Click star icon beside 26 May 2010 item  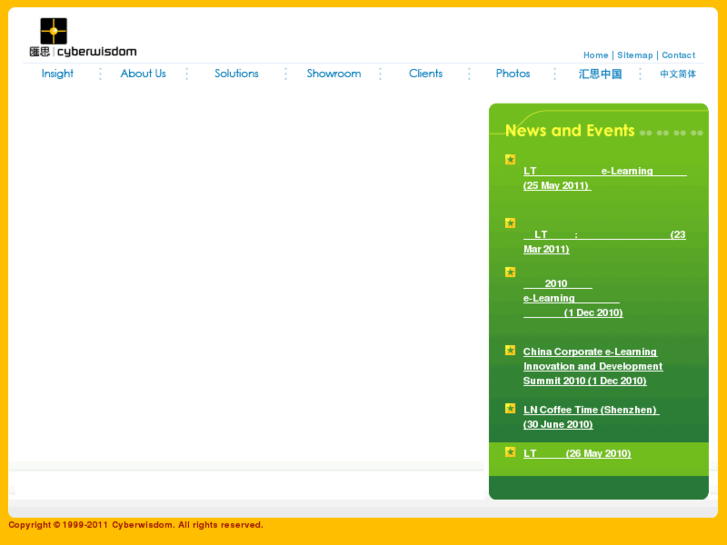(x=510, y=452)
